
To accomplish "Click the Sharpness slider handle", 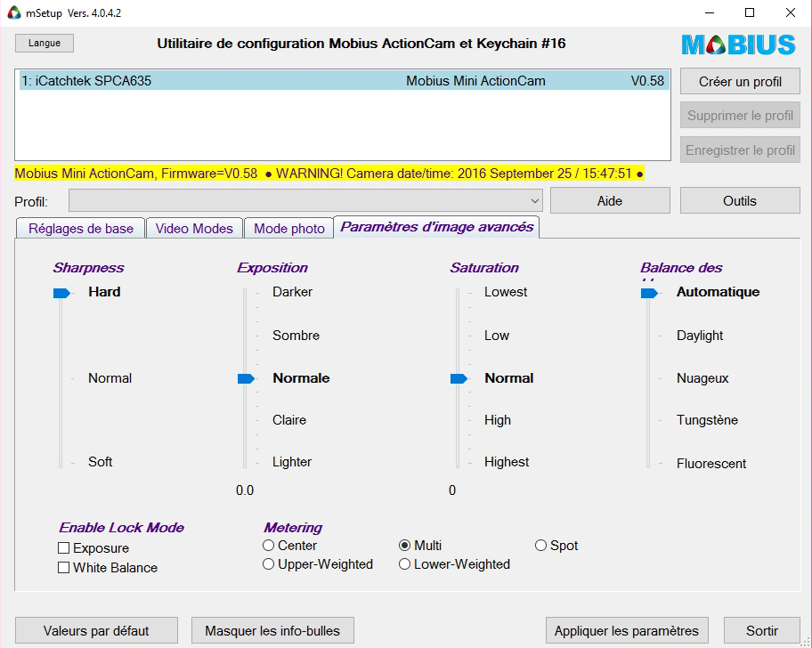I will (x=61, y=294).
